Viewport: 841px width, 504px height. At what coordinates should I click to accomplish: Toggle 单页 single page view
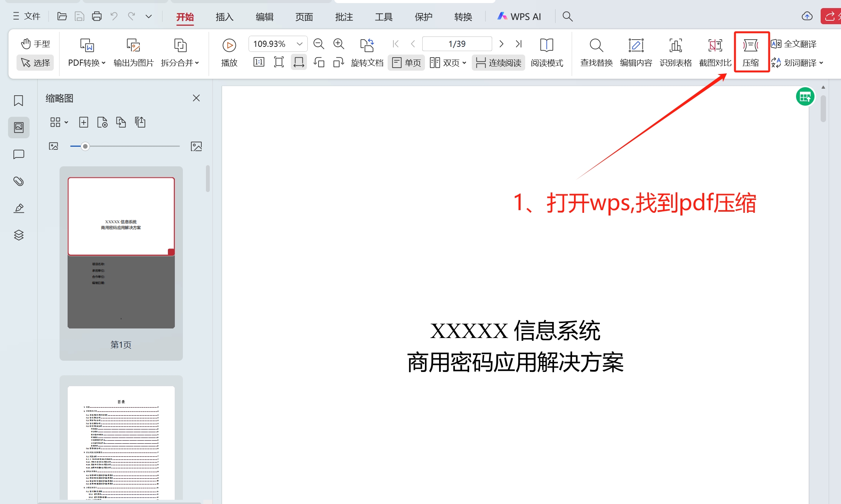[406, 63]
